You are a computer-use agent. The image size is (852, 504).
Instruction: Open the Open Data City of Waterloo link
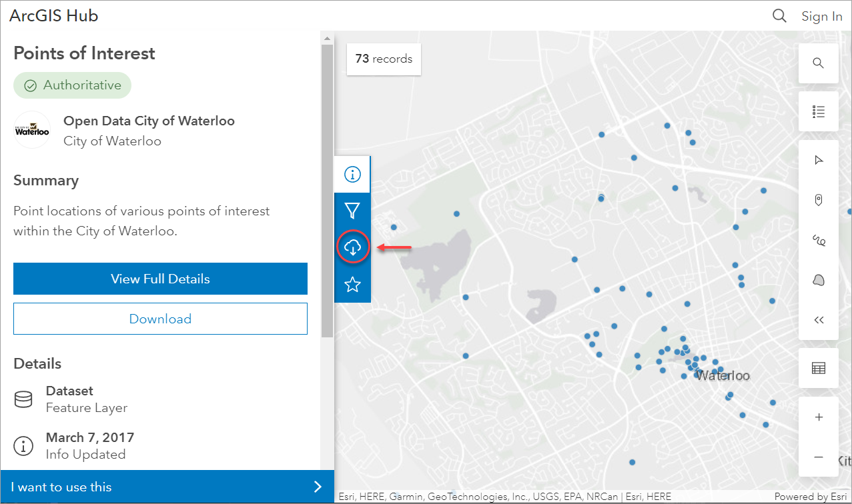(x=149, y=121)
